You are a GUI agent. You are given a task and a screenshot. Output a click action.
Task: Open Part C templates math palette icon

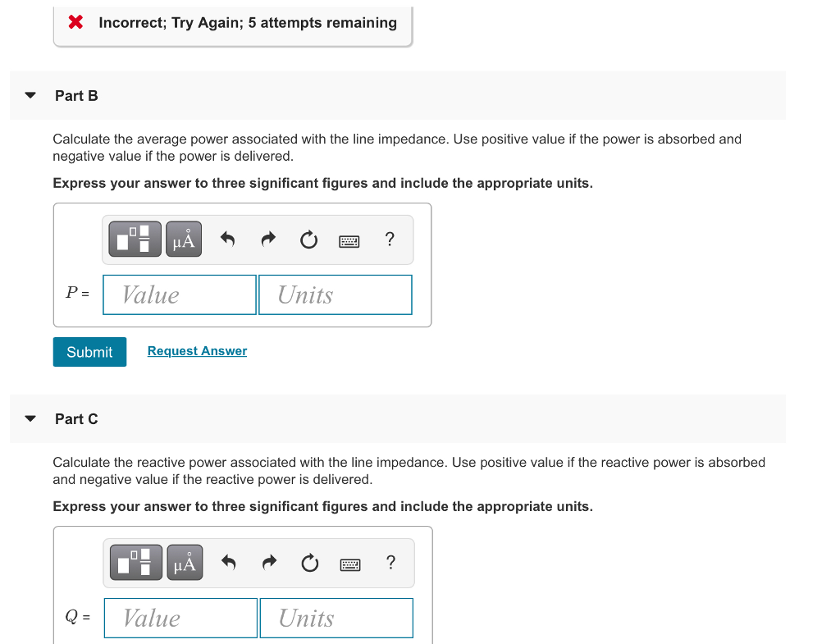pos(136,563)
